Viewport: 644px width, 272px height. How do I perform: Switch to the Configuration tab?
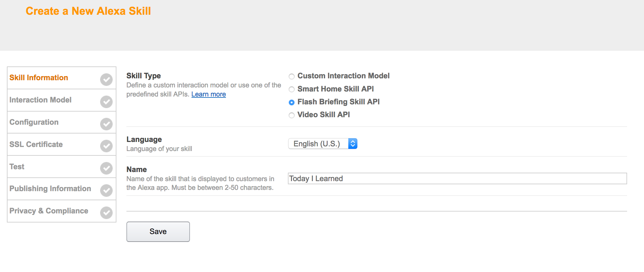click(62, 123)
